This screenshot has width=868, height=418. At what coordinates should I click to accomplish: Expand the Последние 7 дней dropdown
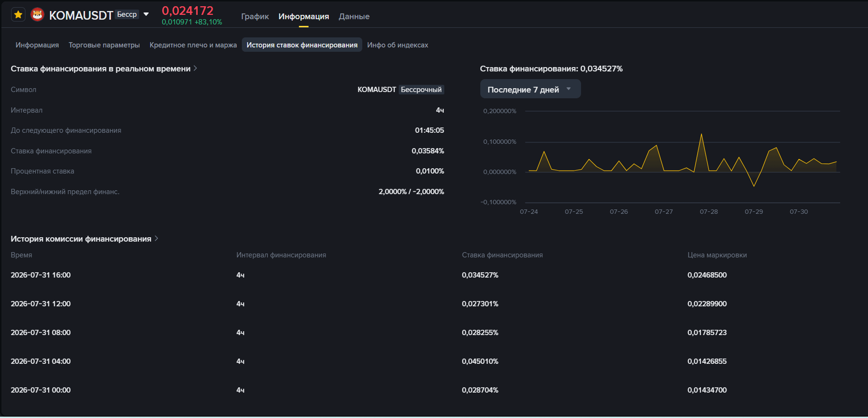pyautogui.click(x=530, y=89)
